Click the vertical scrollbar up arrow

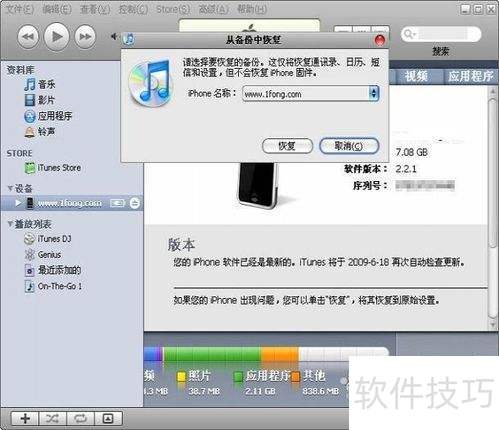coord(492,91)
